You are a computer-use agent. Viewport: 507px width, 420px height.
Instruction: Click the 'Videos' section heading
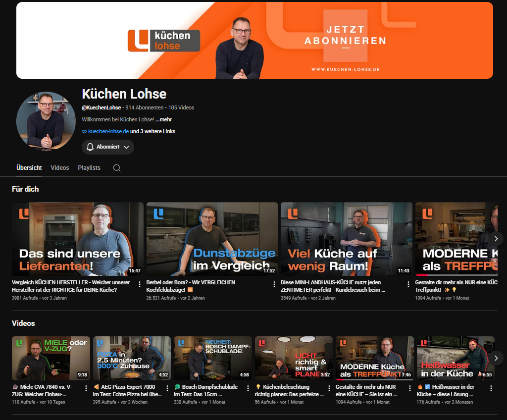(23, 323)
